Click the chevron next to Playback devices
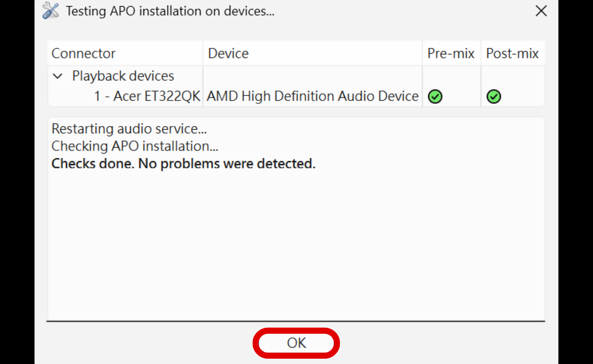Image resolution: width=593 pixels, height=364 pixels. [58, 76]
